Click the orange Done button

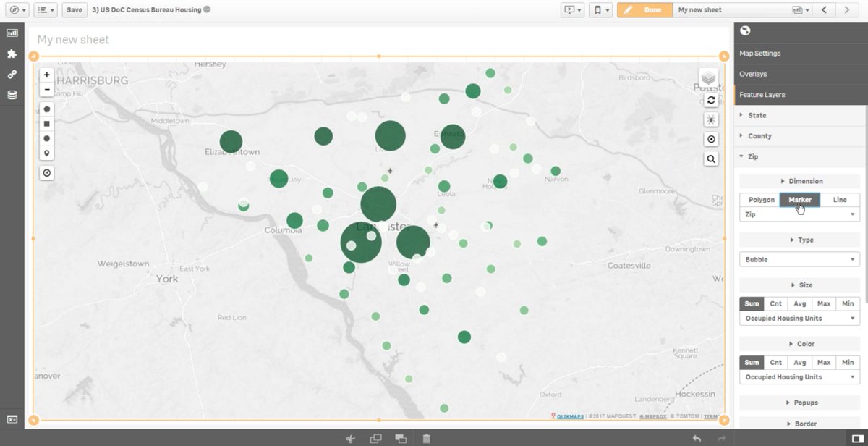tap(644, 10)
